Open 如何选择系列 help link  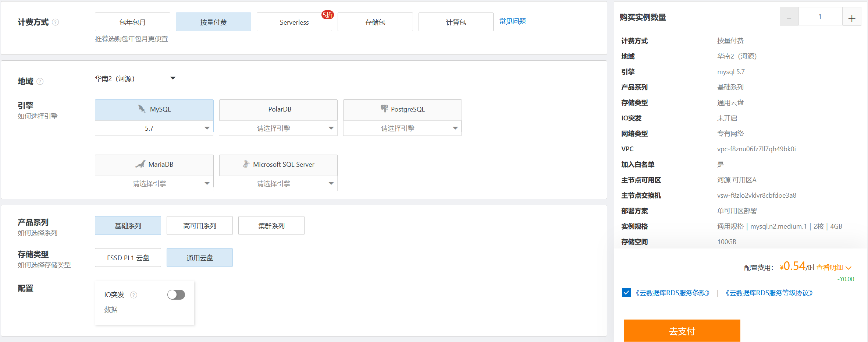pos(38,233)
